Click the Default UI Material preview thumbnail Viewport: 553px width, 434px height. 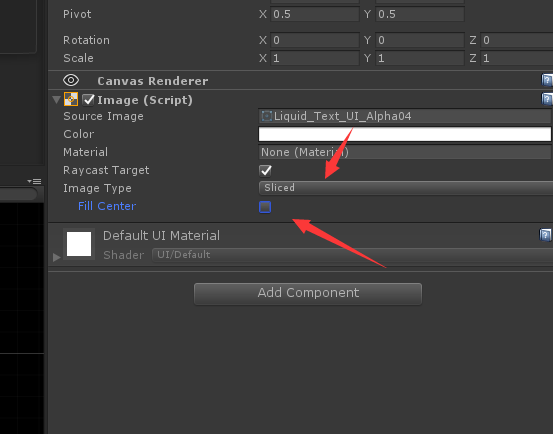coord(79,244)
